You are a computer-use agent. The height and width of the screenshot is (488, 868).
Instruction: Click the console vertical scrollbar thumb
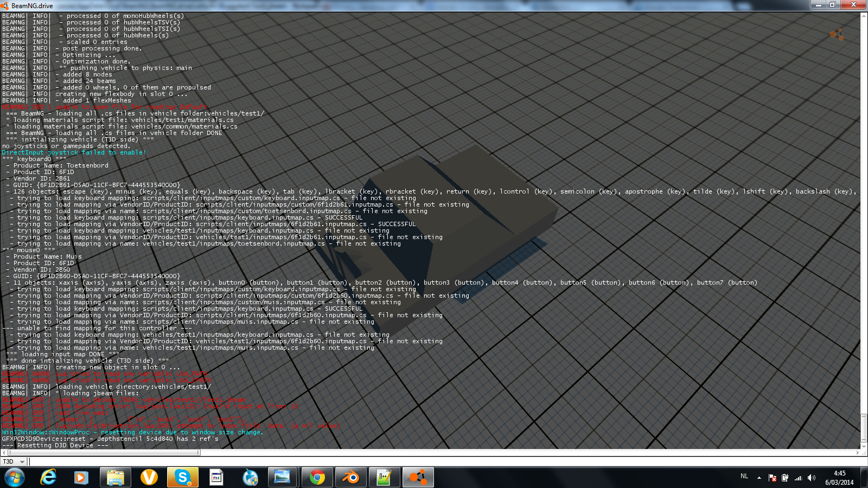click(x=864, y=428)
